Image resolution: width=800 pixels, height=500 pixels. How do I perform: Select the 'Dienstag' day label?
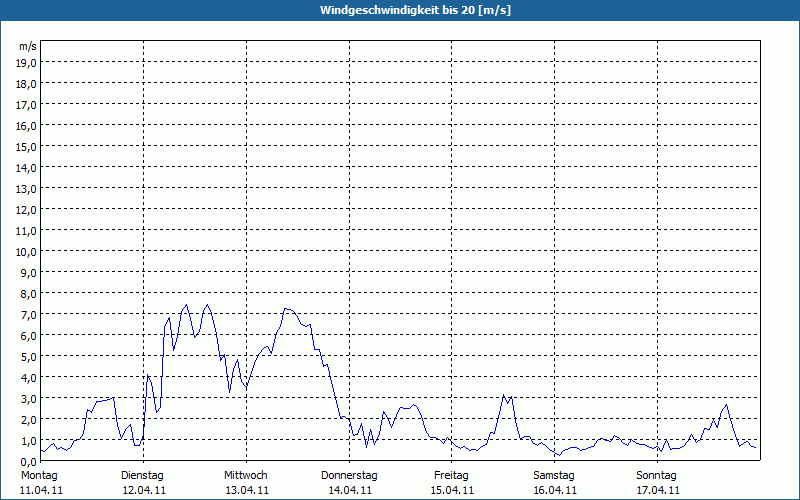tap(142, 476)
